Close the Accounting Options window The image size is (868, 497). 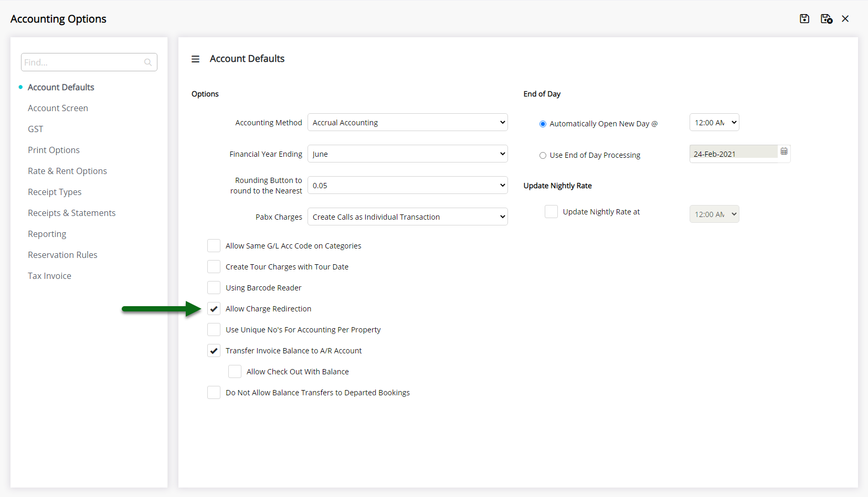[x=845, y=19]
